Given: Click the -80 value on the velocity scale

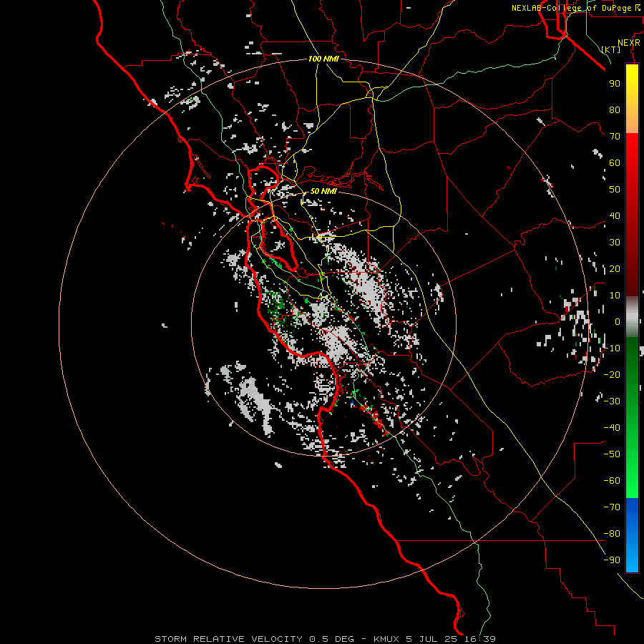Looking at the screenshot, I should click(x=612, y=534).
